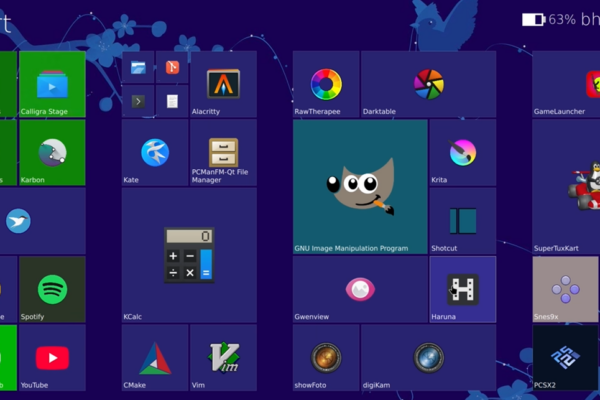Open Krita painting app
600x400 pixels.
tap(462, 153)
